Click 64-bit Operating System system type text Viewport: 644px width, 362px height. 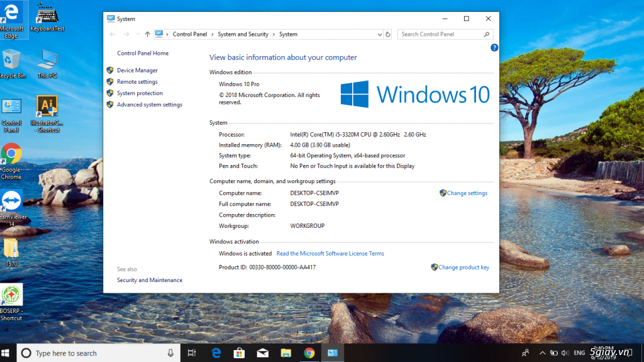point(347,156)
